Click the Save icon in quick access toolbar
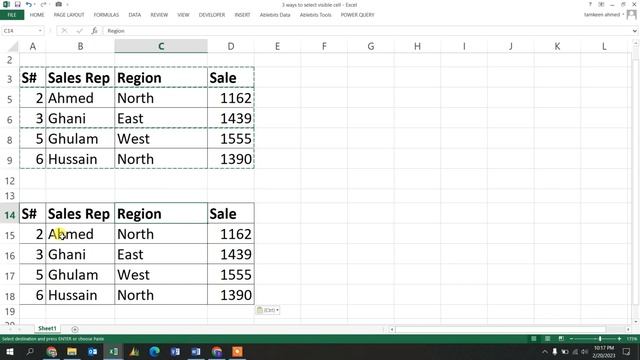The width and height of the screenshot is (640, 360). pos(17,4)
